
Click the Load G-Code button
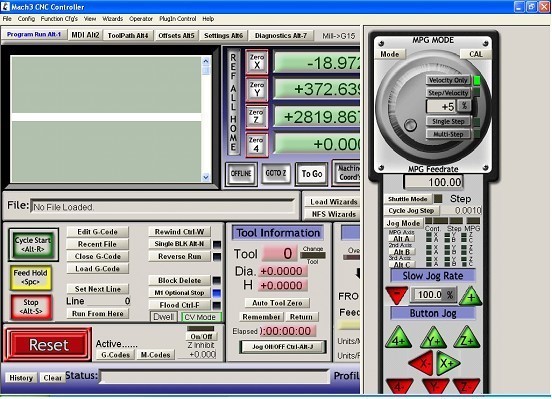(x=98, y=269)
